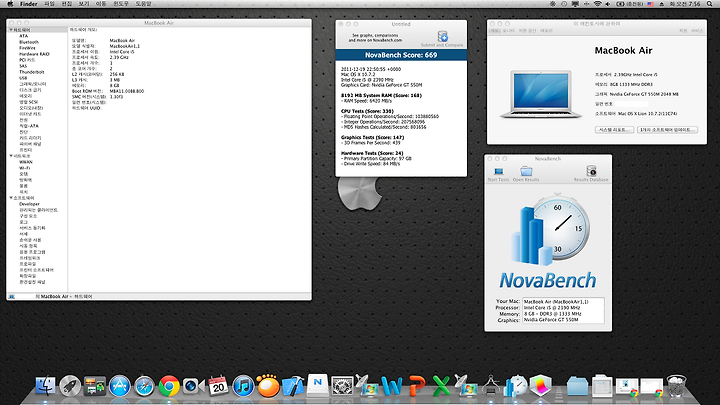Viewport: 720px width, 405px height.
Task: Click NovaBench stopwatch icon in dock
Action: tap(515, 386)
